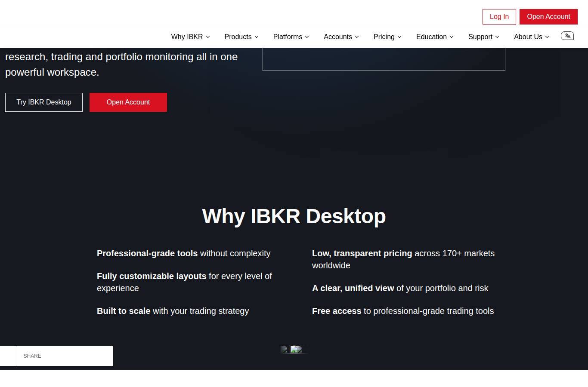Viewport: 588px width, 387px height.
Task: Click the red Open Account button beside Try IBKR Desktop
Action: 128,102
